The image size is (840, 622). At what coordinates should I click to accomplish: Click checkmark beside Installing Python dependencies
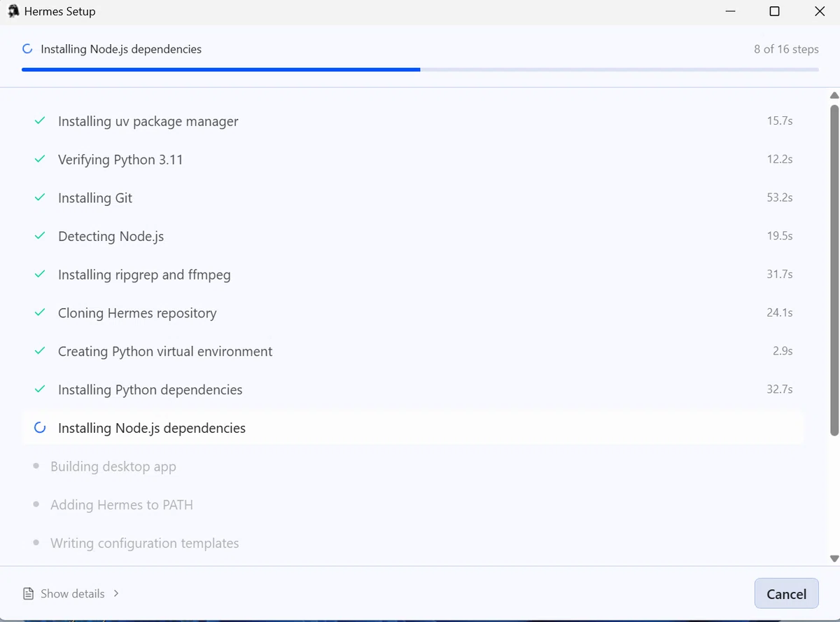pyautogui.click(x=40, y=389)
